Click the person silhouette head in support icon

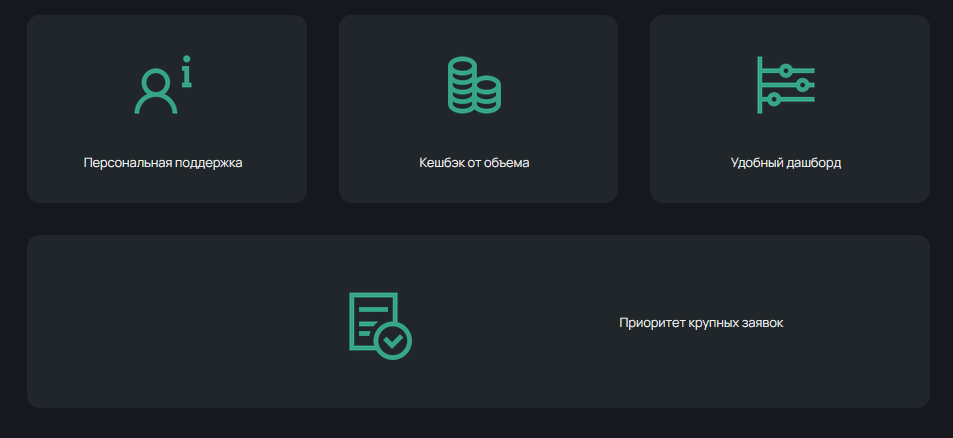pos(155,80)
